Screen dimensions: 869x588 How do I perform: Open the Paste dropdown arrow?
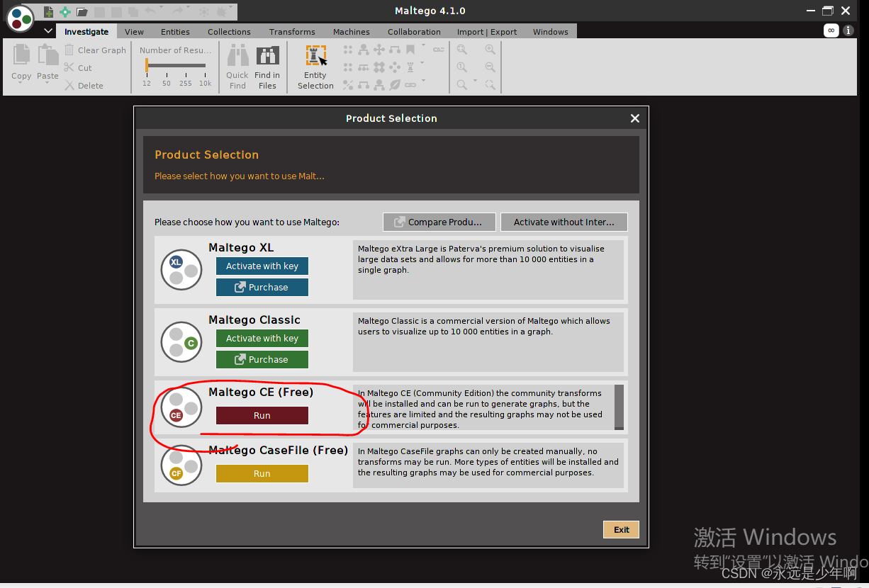[47, 84]
